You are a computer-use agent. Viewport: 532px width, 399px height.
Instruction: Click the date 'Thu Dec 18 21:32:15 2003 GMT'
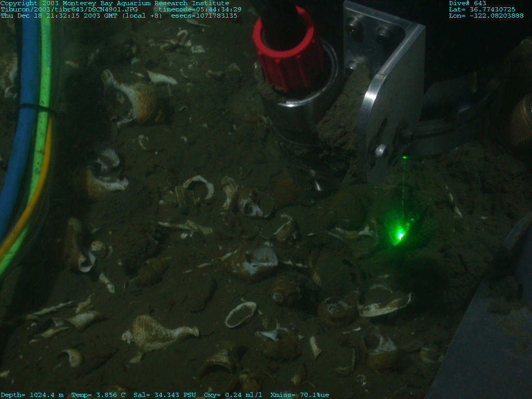[59, 16]
